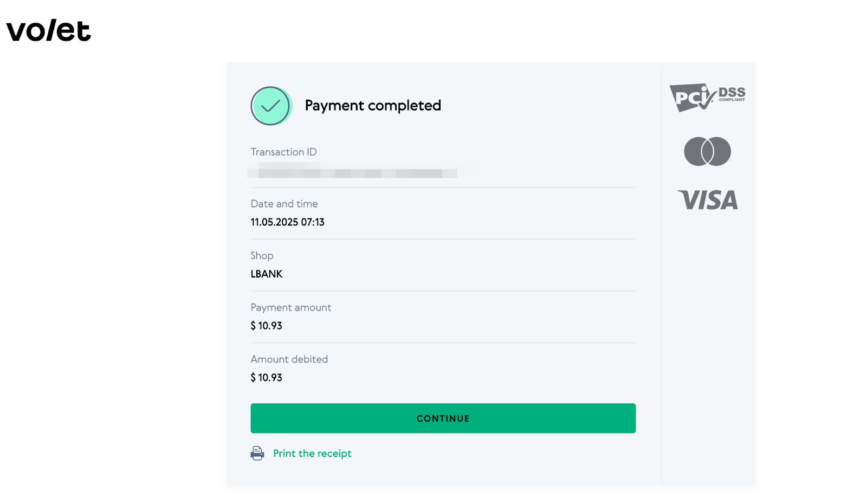This screenshot has height=504, width=867.
Task: Click the Payment amount label
Action: [x=290, y=308]
